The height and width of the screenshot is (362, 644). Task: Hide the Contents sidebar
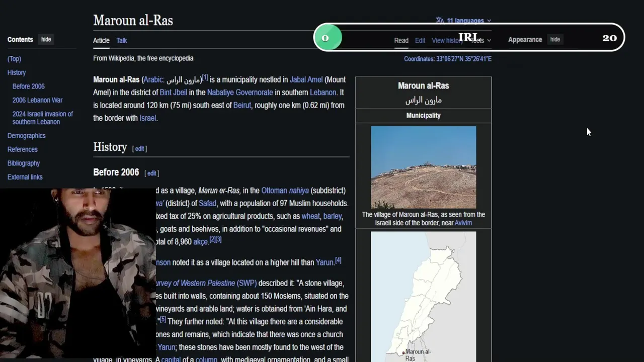[46, 39]
